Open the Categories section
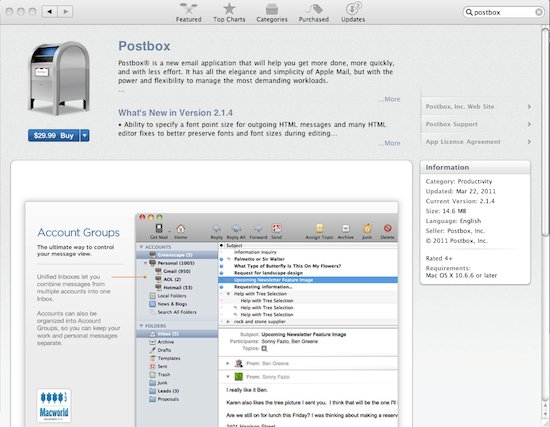Screen dimensions: 550x427 click(x=272, y=13)
